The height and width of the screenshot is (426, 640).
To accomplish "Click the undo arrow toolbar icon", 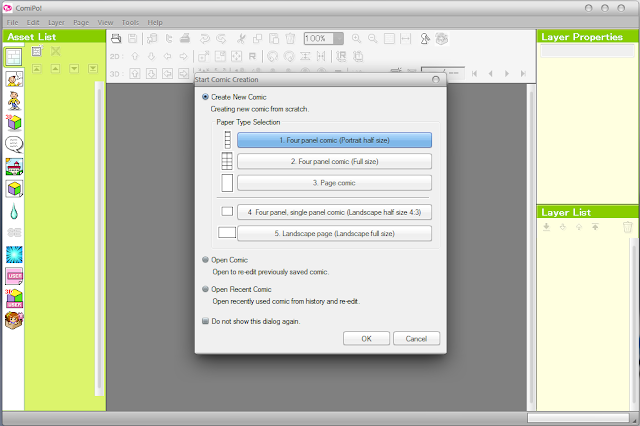I will (204, 38).
